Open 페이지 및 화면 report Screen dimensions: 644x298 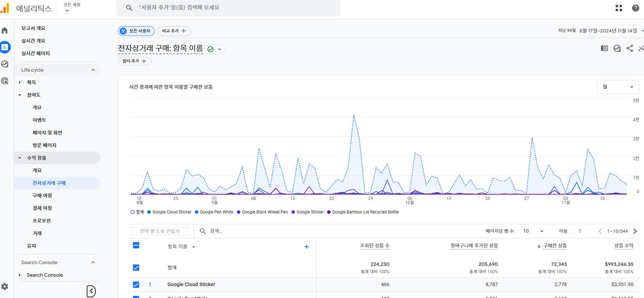click(x=47, y=133)
